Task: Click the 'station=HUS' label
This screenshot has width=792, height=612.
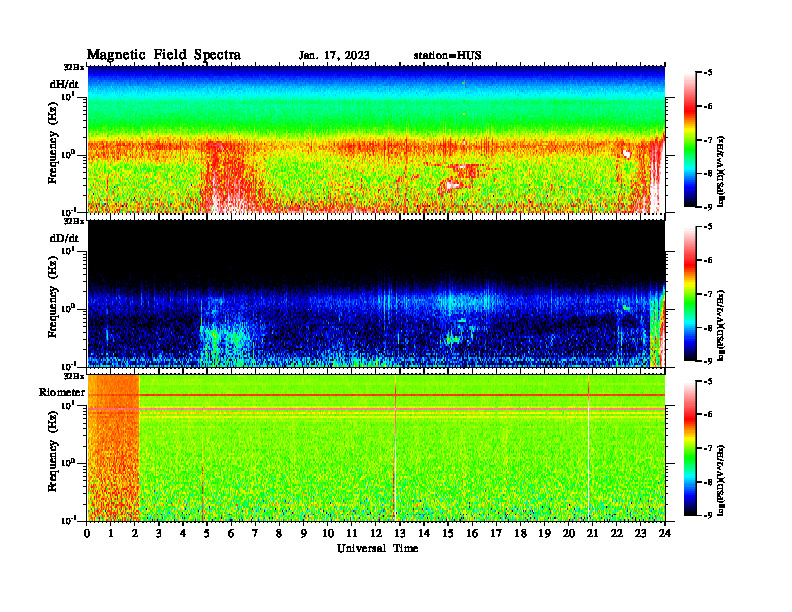Action: [447, 56]
